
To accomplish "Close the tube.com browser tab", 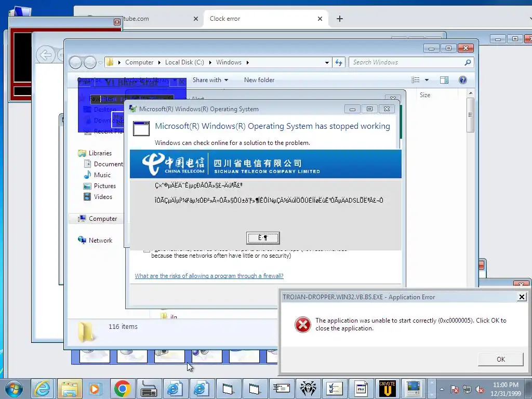I will click(x=196, y=19).
